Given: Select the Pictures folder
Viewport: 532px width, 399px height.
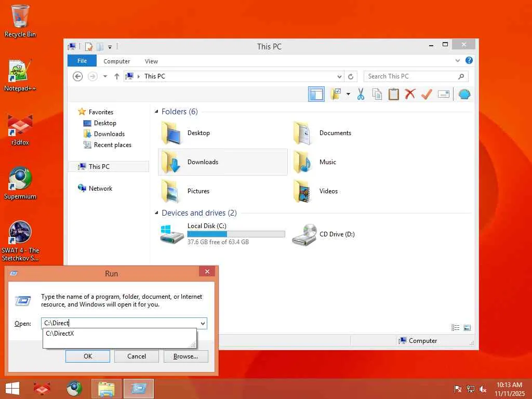Looking at the screenshot, I should tap(222, 191).
